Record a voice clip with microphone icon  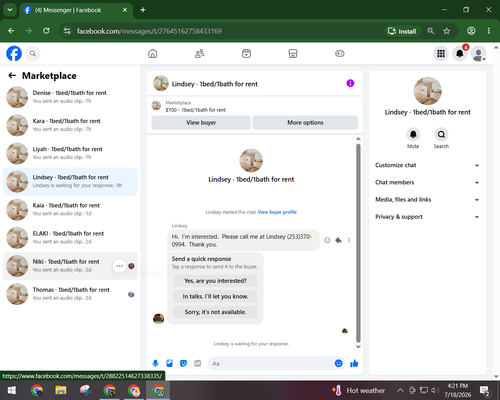(155, 363)
